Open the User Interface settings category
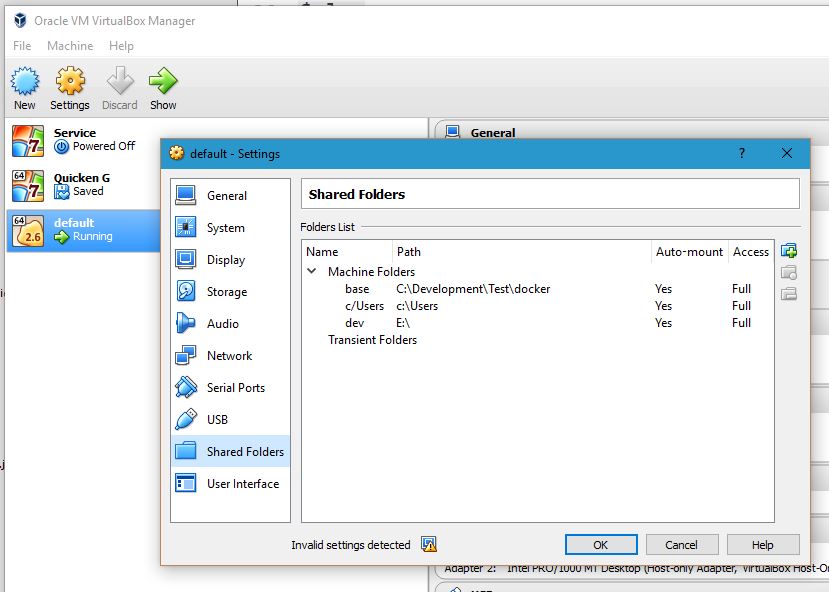 (x=231, y=484)
